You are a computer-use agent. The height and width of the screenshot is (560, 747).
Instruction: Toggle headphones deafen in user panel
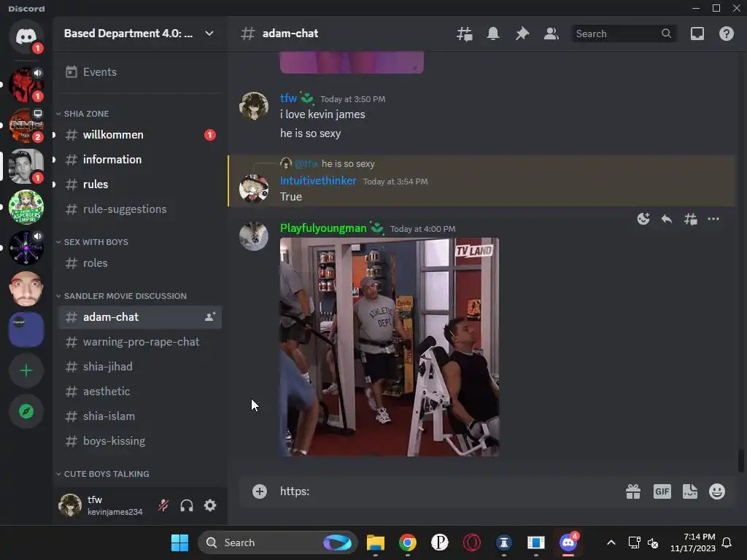[187, 505]
